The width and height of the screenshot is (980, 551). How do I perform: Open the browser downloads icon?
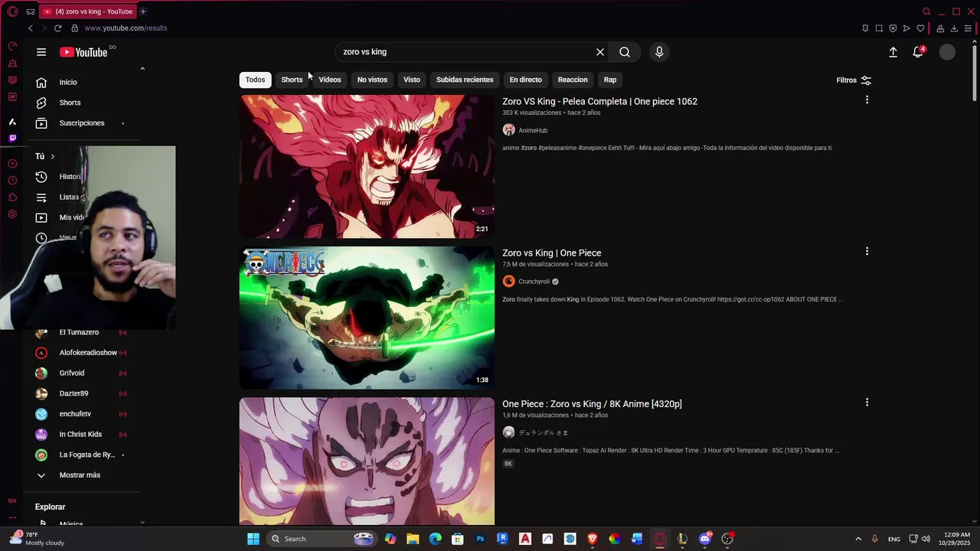[954, 28]
